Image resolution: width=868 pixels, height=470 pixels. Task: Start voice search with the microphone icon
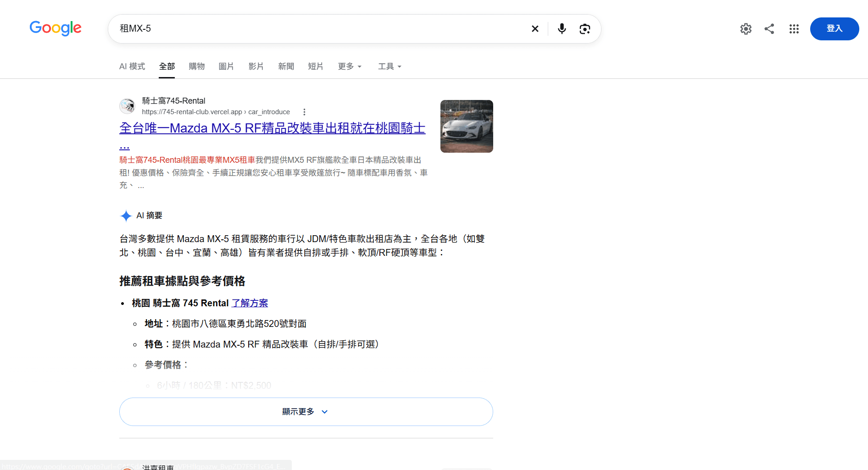tap(562, 29)
